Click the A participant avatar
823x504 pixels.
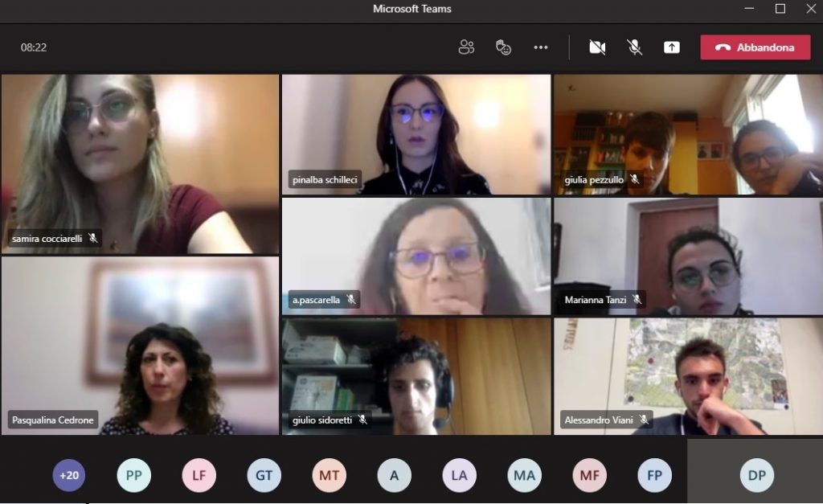coord(394,475)
